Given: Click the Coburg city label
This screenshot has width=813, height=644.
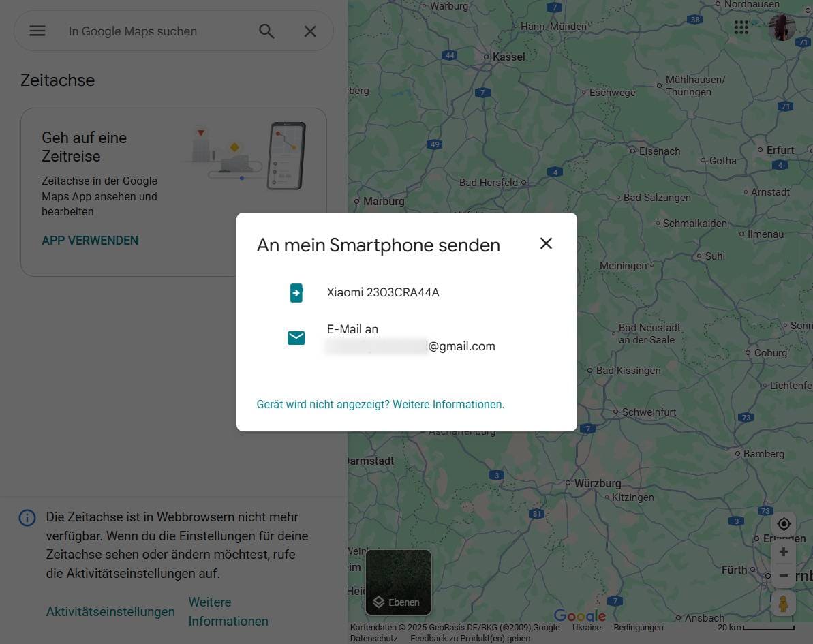Looking at the screenshot, I should 771,352.
